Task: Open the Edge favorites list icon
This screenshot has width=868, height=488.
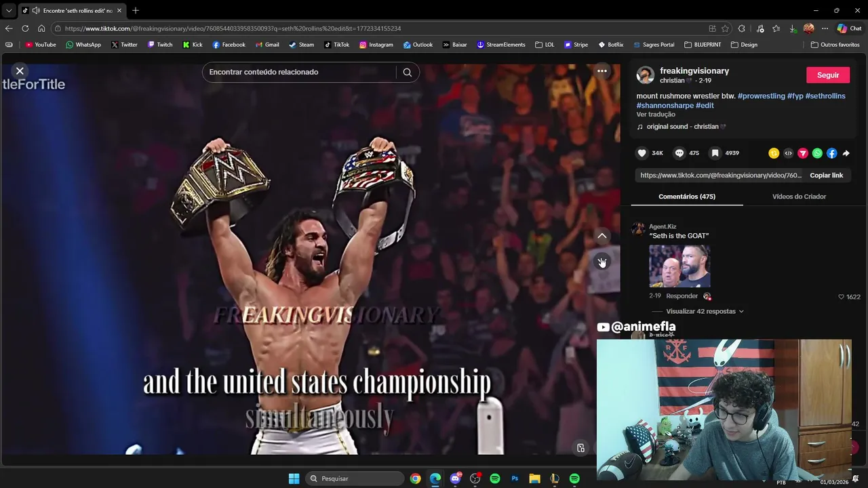Action: (x=776, y=28)
